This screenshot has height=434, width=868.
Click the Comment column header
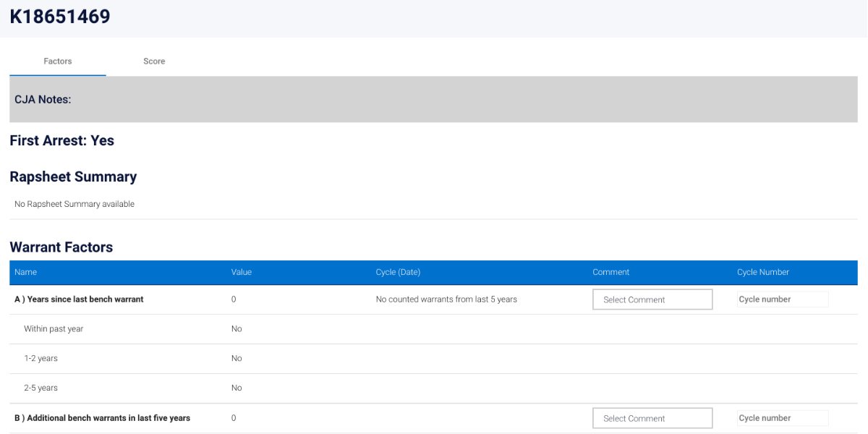610,273
